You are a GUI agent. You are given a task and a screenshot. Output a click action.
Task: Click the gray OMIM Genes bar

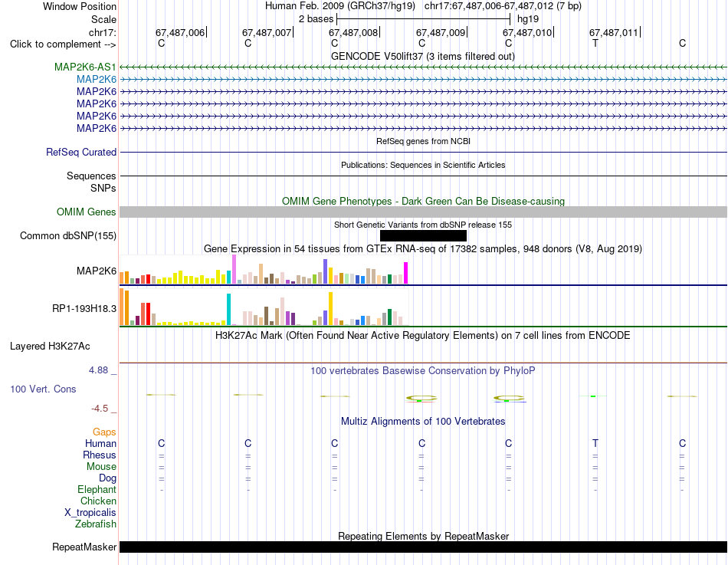click(x=423, y=212)
